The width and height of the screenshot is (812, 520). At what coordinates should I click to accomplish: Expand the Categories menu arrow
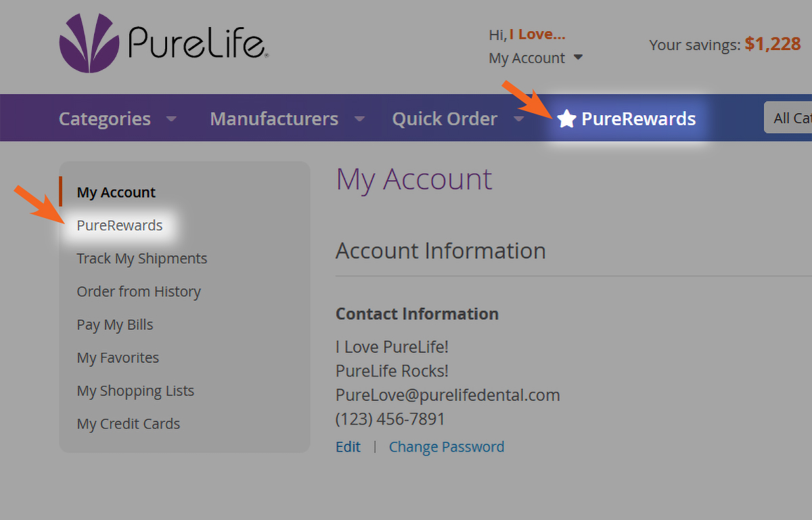pos(172,119)
